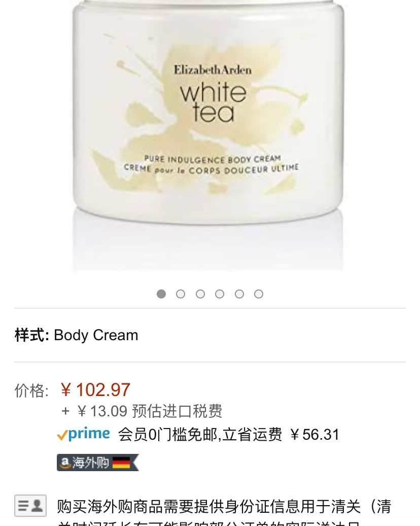Select the first image carousel dot
Viewport: 420px width, 526px height.
click(x=161, y=294)
